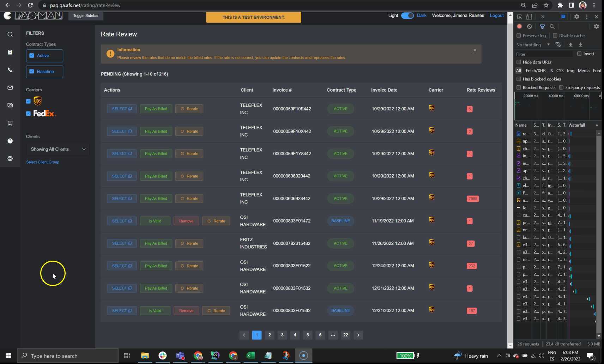Click the help question mark sidebar icon
Image resolution: width=604 pixels, height=364 pixels.
tap(10, 141)
